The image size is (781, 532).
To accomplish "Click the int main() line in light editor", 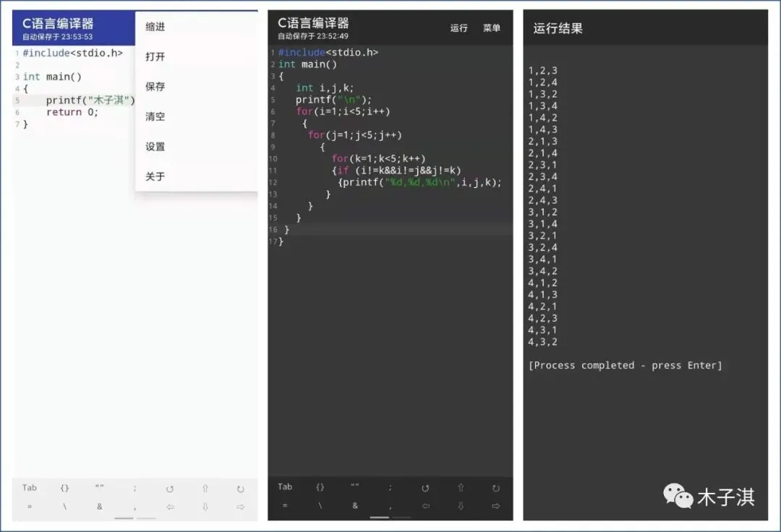I will pos(52,77).
